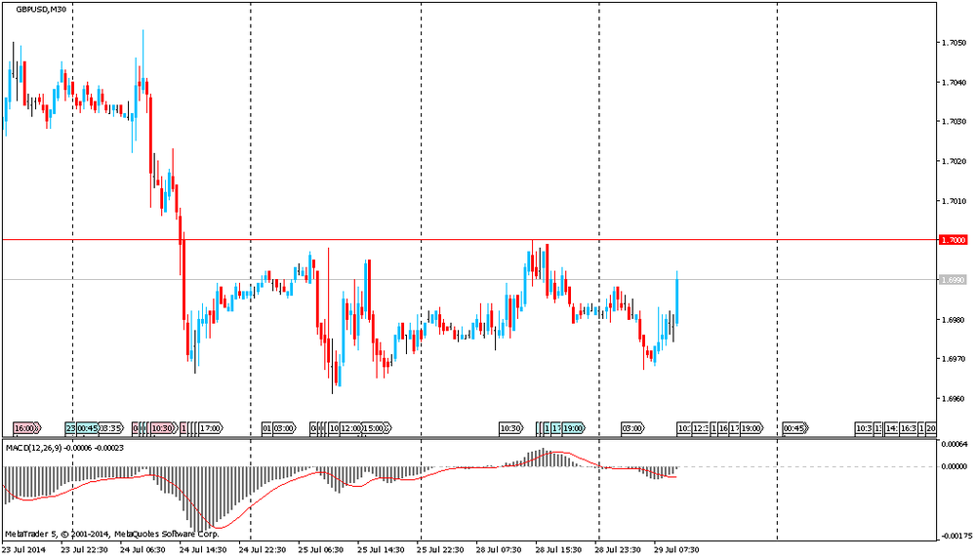This screenshot has height=560, width=976.
Task: Click the latest blue candlestick on chart
Action: (x=676, y=299)
